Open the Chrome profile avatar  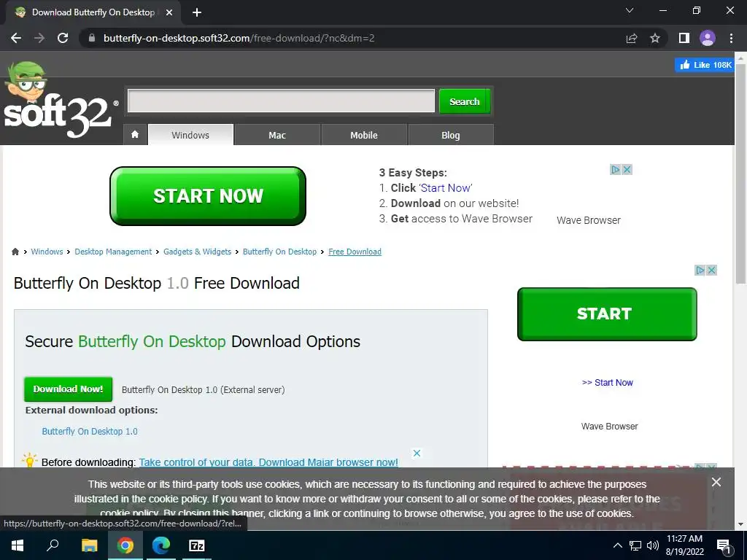tap(708, 38)
